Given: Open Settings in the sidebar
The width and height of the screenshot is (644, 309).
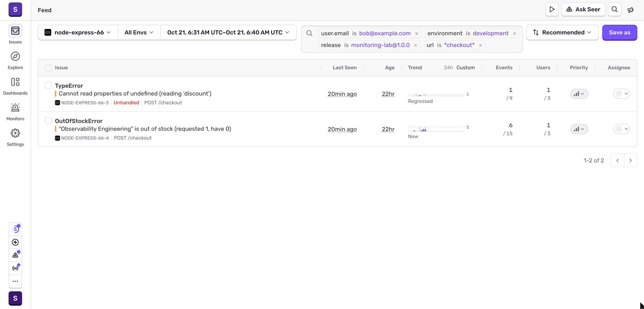Looking at the screenshot, I should click(x=15, y=137).
